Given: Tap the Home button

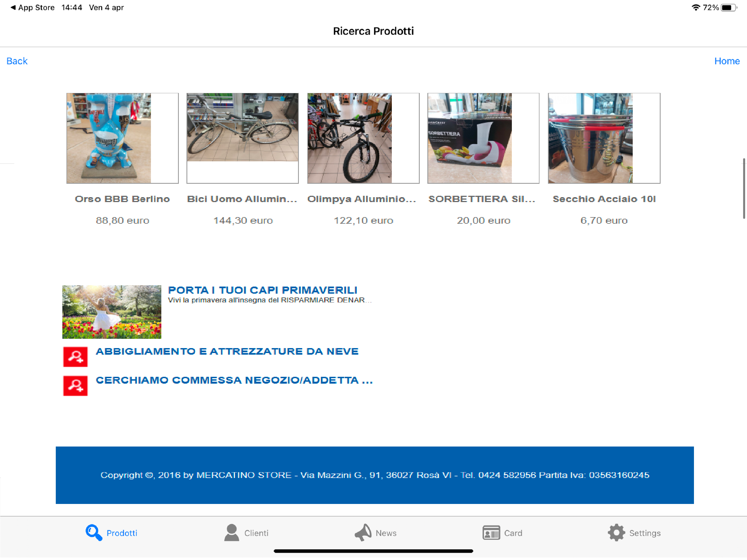Looking at the screenshot, I should pos(727,61).
